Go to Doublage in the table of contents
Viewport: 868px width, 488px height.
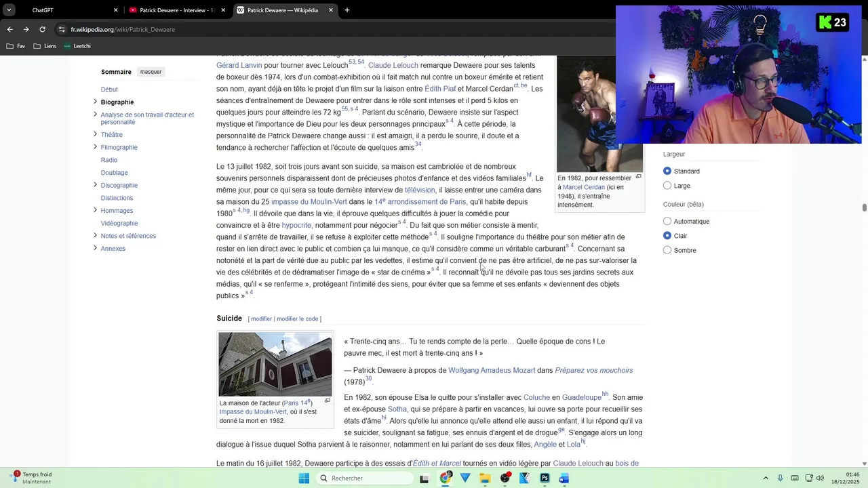tap(114, 173)
